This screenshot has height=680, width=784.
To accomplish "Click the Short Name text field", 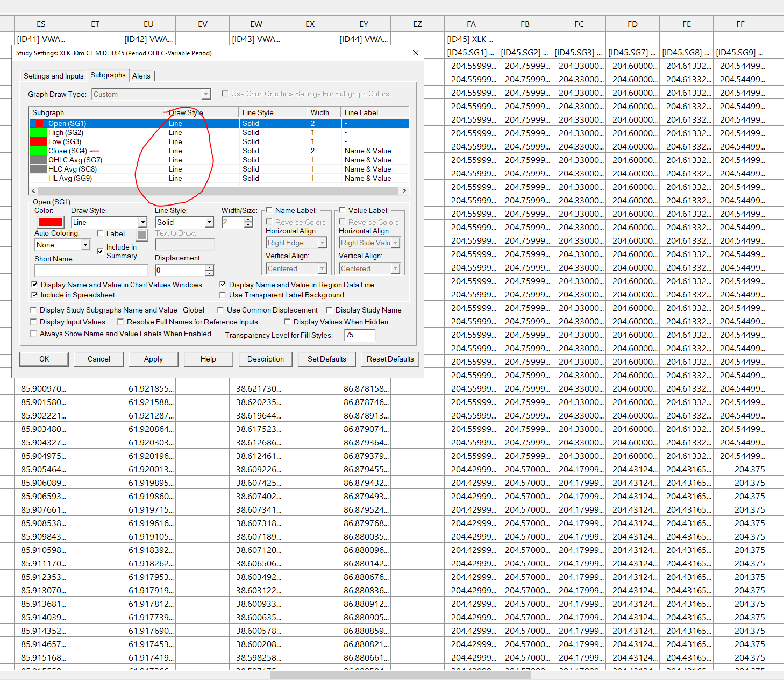I will (x=91, y=270).
